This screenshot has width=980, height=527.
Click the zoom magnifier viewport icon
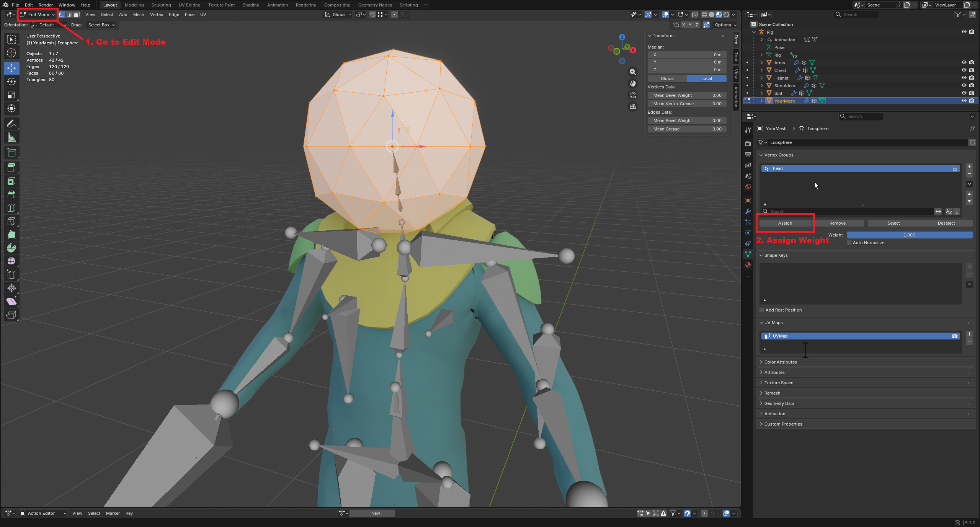tap(633, 72)
